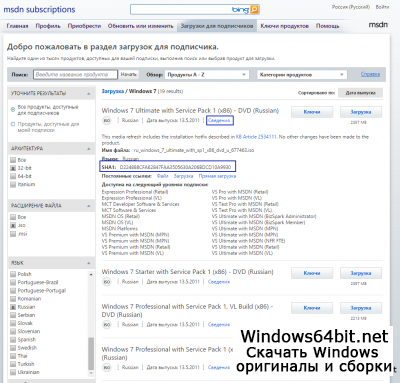Viewport: 400px width, 383px height.
Task: Click 'Загрузка' button for Windows 7 Ultimate
Action: click(x=361, y=112)
